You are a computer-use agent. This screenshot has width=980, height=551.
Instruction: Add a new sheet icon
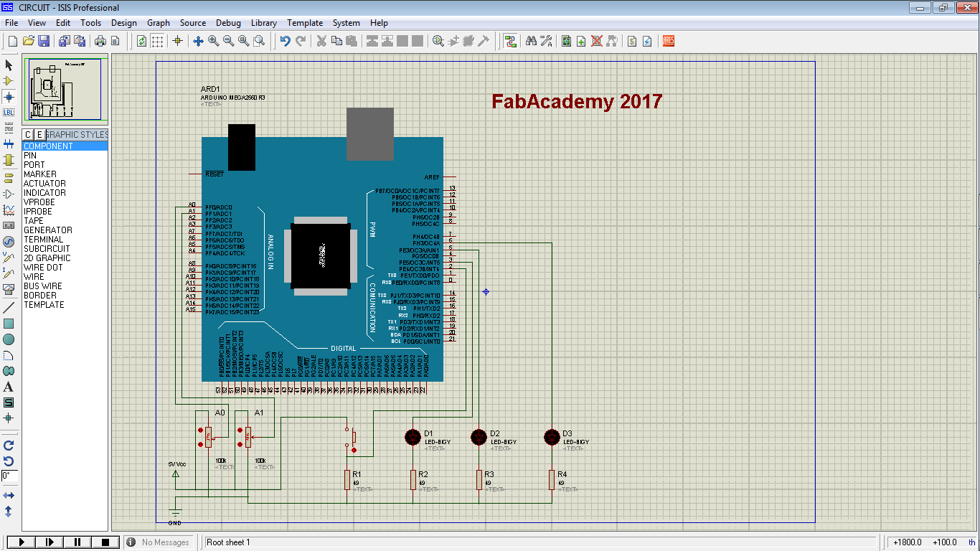pyautogui.click(x=581, y=41)
